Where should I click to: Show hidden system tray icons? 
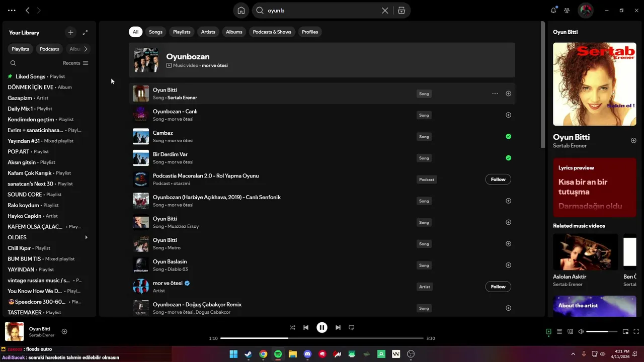pos(573,354)
